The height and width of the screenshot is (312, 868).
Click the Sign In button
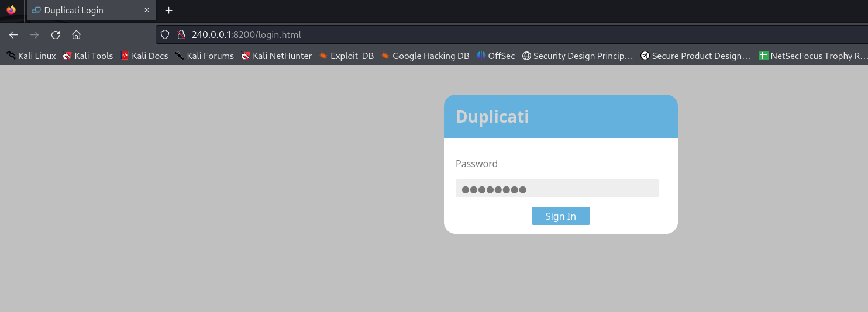560,216
